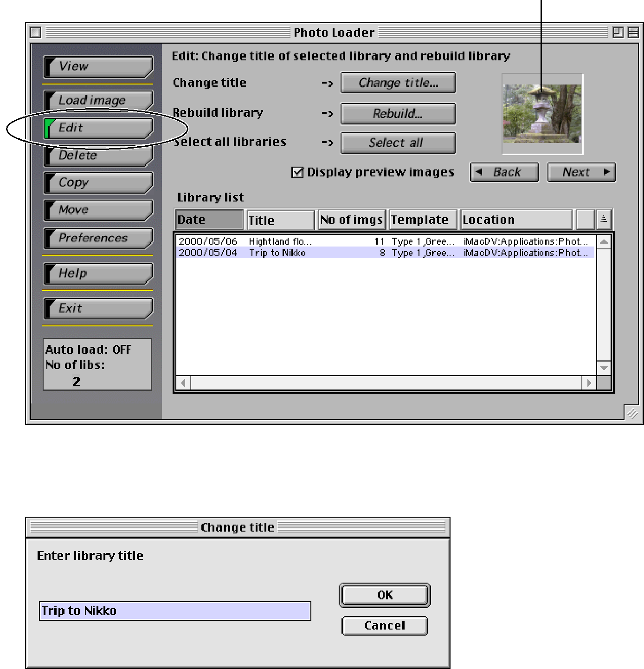
Task: Open the Copy function in sidebar
Action: (x=98, y=183)
